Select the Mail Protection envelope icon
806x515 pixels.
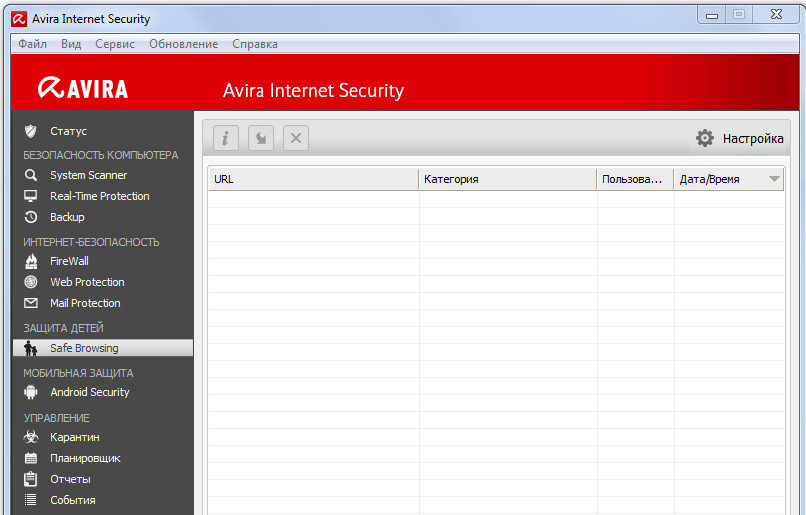31,303
